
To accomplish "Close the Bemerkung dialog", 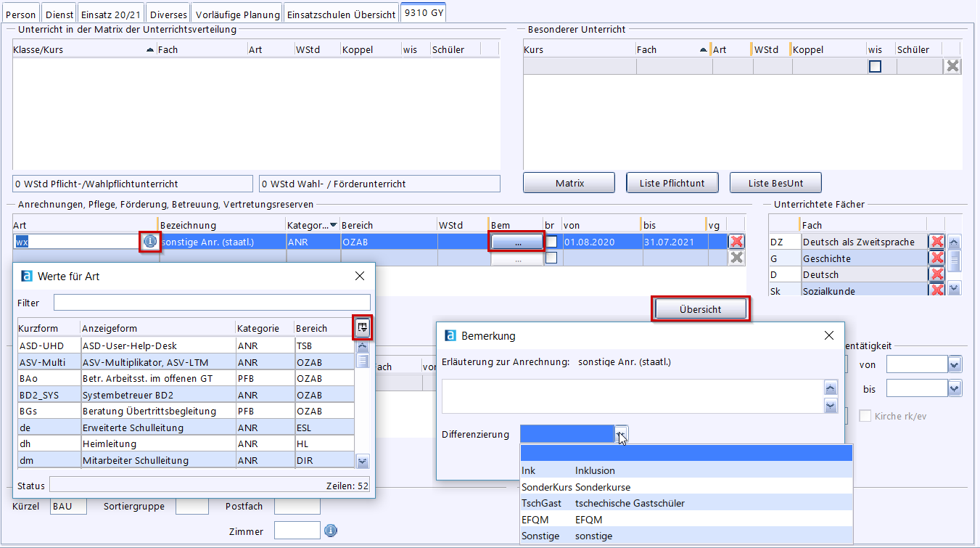I will coord(829,335).
